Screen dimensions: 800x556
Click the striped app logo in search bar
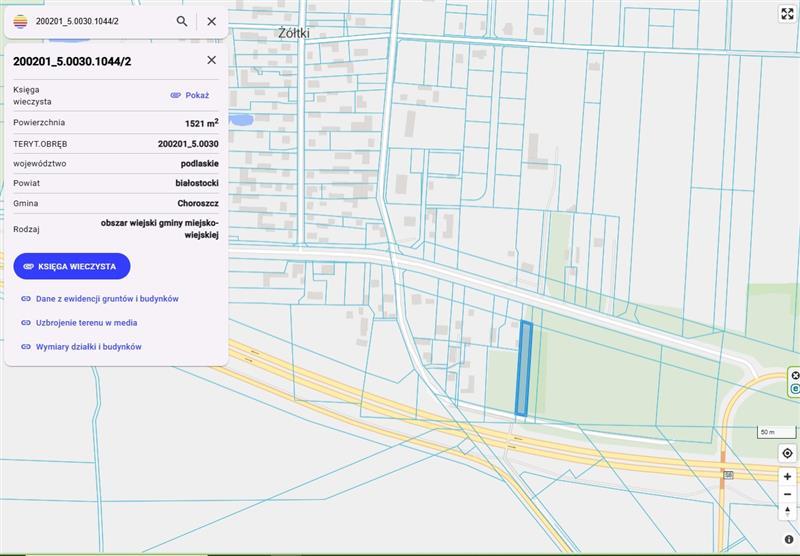point(20,21)
